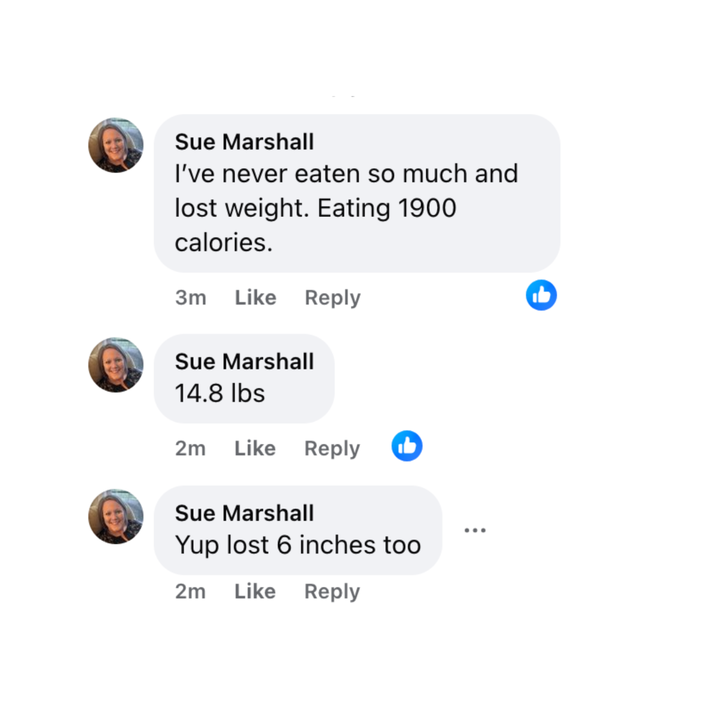The width and height of the screenshot is (728, 728).
Task: Reply to the 14.8 lbs comment
Action: 332,448
